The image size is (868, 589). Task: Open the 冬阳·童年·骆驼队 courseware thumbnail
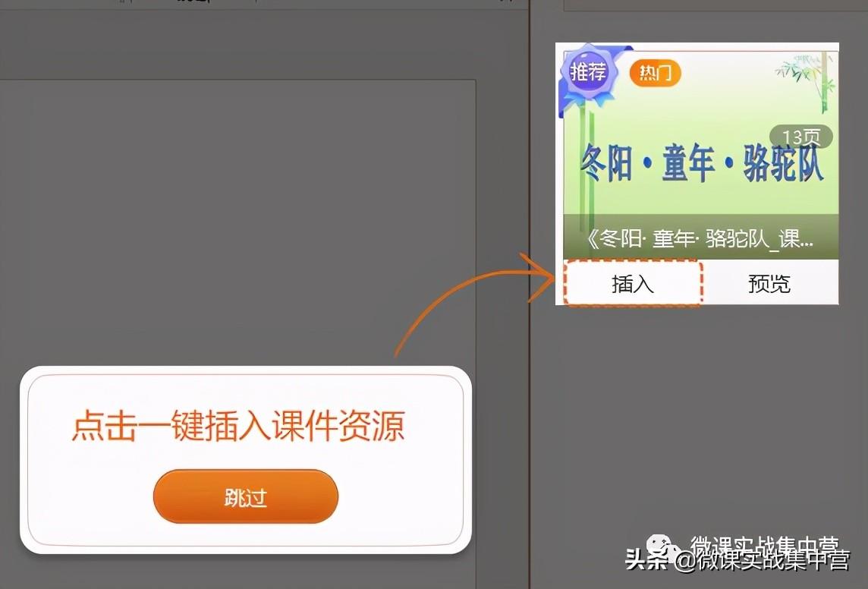click(701, 155)
